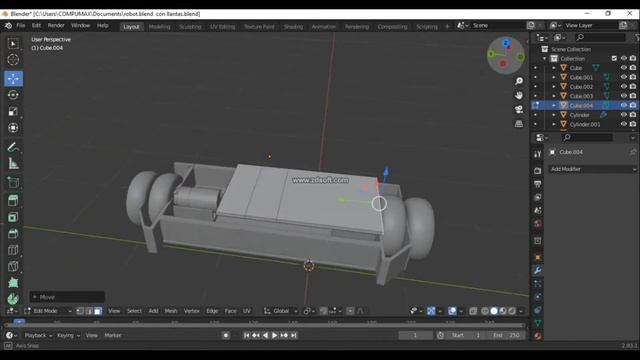The width and height of the screenshot is (640, 360).
Task: Select the combined Transform tool
Action: click(13, 128)
